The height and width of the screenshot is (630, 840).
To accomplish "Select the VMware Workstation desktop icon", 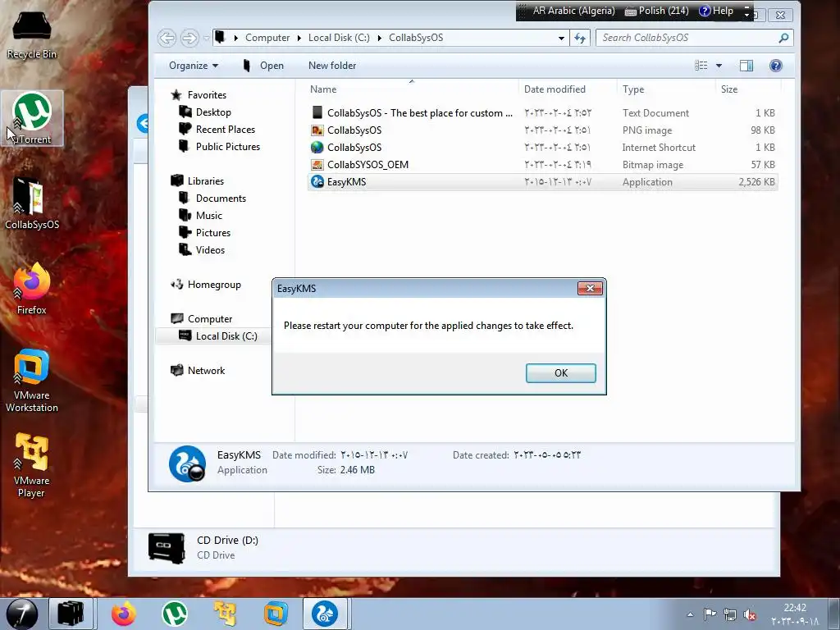I will tap(32, 381).
